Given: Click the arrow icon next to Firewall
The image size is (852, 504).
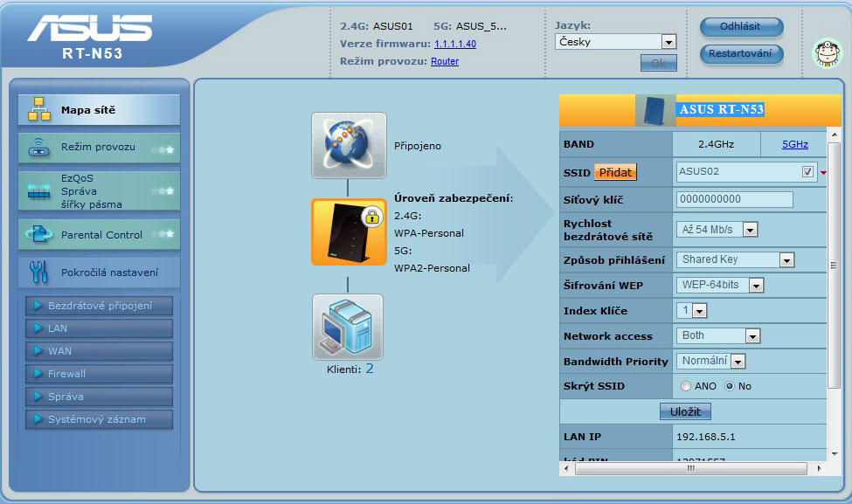Looking at the screenshot, I should (x=38, y=374).
